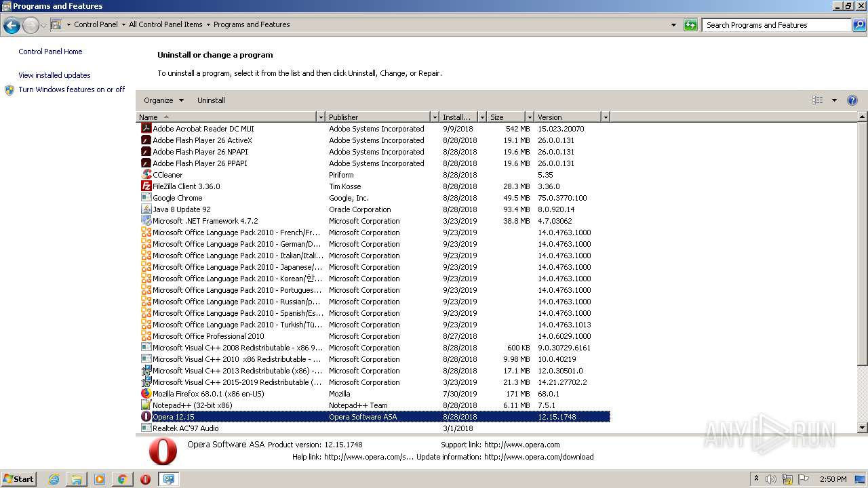Open Chrome from the taskbar
Screen dimensions: 868x488
122,479
